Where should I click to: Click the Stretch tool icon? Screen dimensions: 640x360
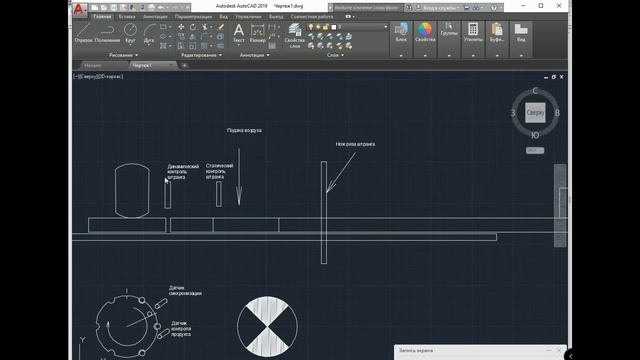point(181,46)
